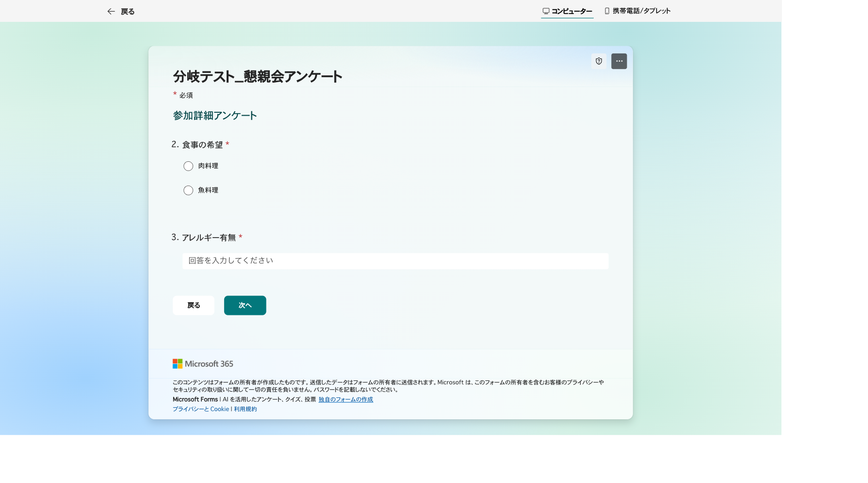Click the アレルギー有無 answer field
This screenshot has height=483, width=868.
coord(395,261)
